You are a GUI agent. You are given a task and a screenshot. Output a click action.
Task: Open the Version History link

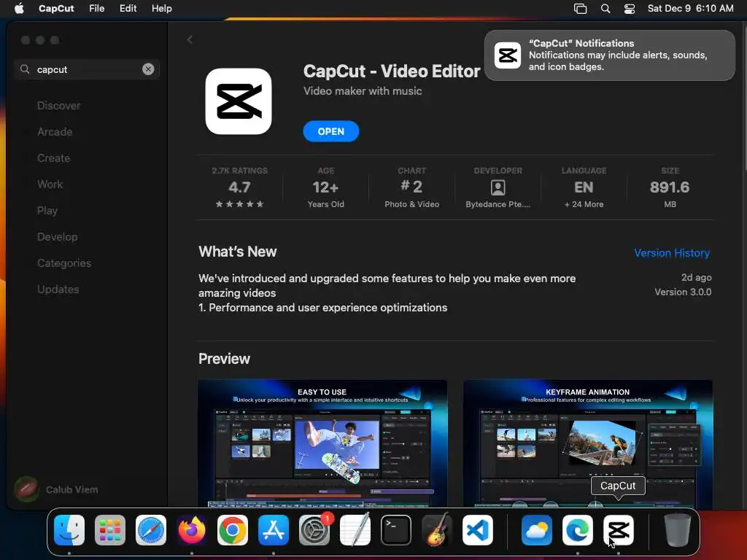[672, 253]
